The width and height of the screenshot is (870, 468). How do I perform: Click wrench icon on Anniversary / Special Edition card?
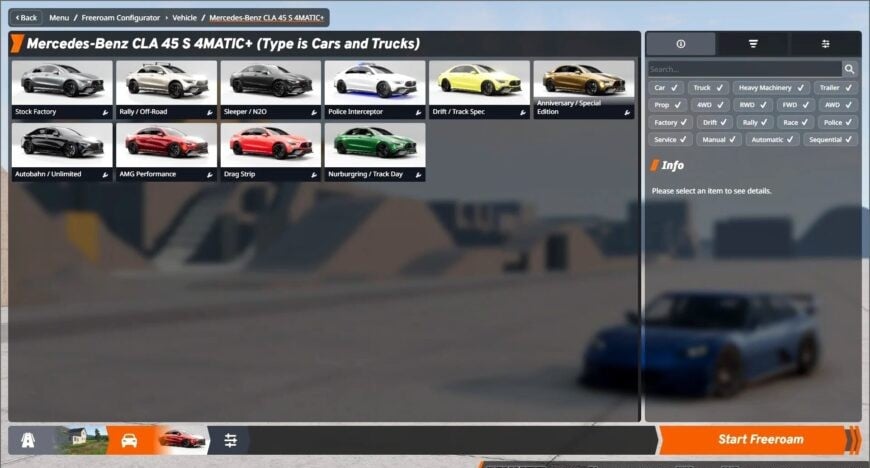[627, 113]
